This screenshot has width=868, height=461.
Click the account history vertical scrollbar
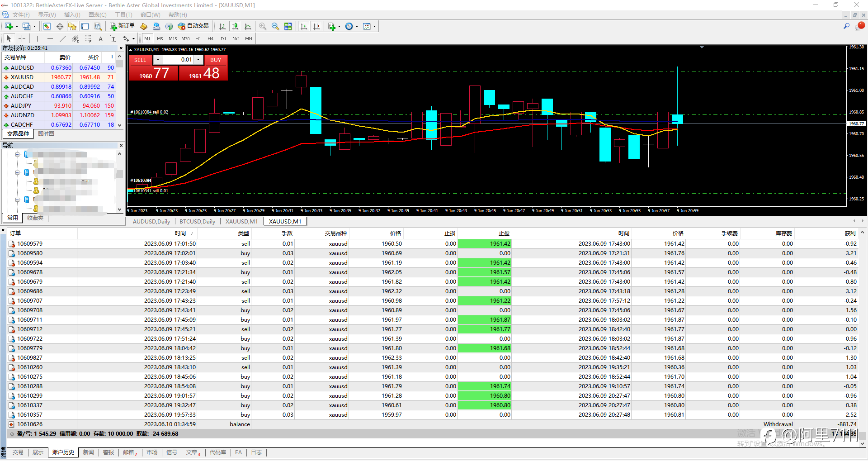point(862,338)
